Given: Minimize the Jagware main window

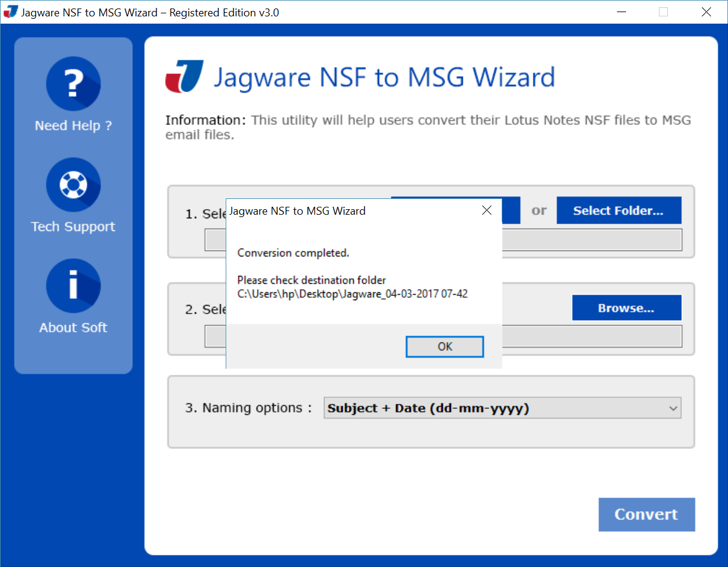Looking at the screenshot, I should pyautogui.click(x=622, y=12).
